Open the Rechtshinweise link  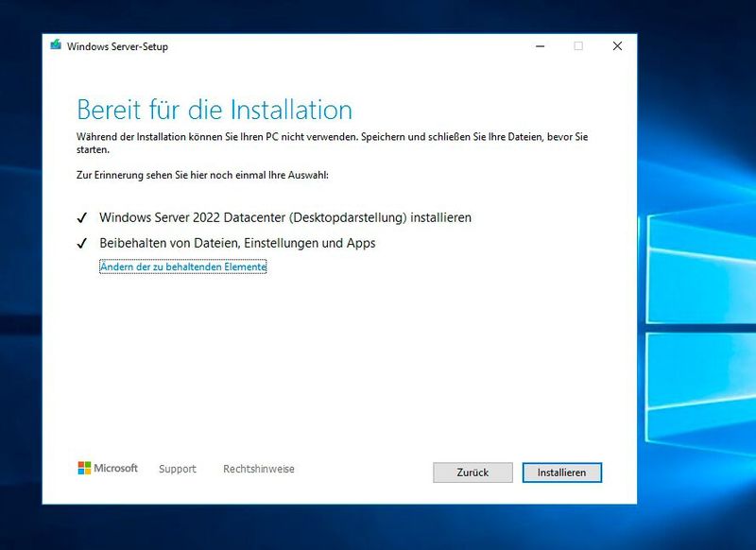[257, 468]
